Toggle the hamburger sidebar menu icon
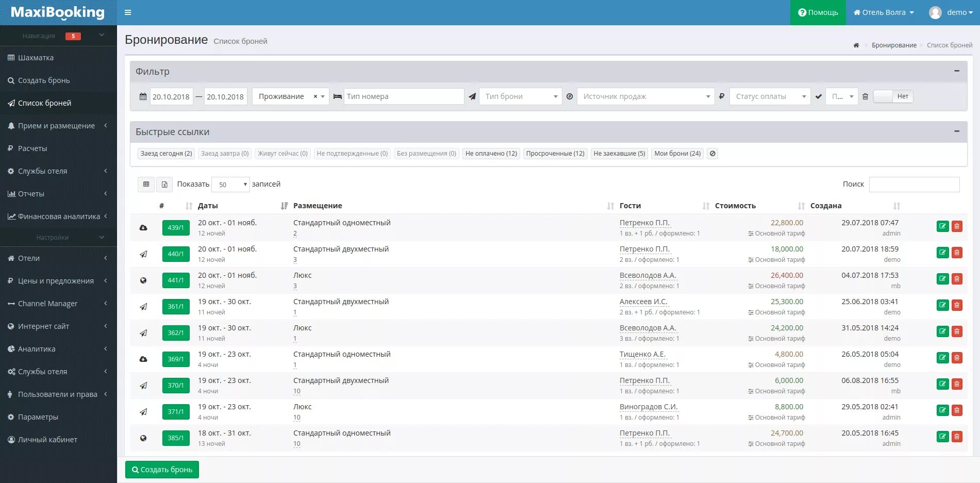The height and width of the screenshot is (483, 980). click(128, 12)
